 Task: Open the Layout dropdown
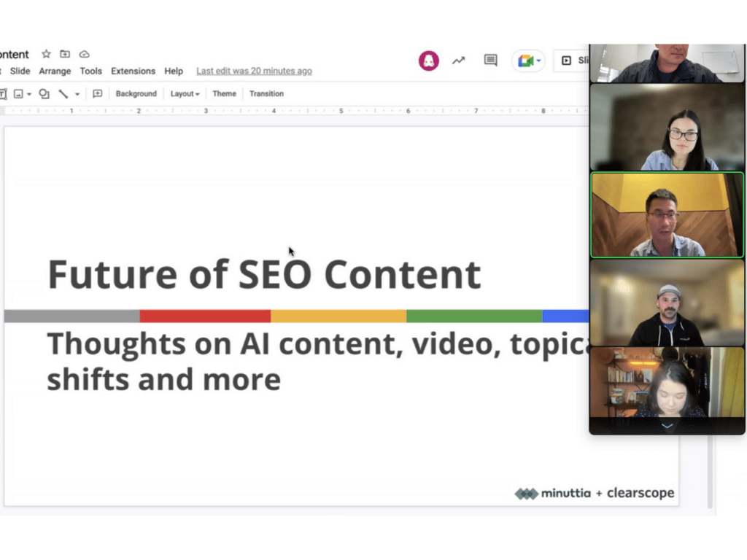pos(185,93)
